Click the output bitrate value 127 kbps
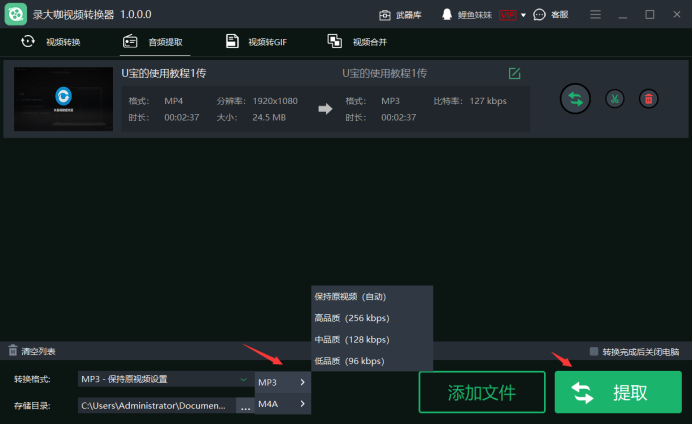 488,101
